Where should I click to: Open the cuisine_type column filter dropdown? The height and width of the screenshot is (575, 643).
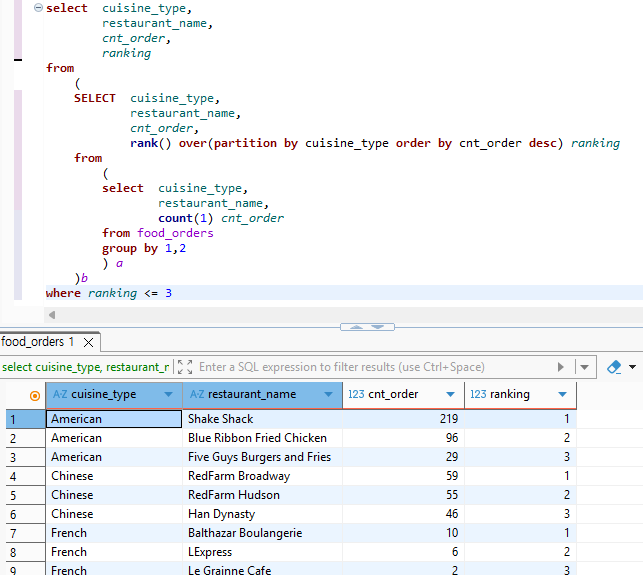pos(168,395)
